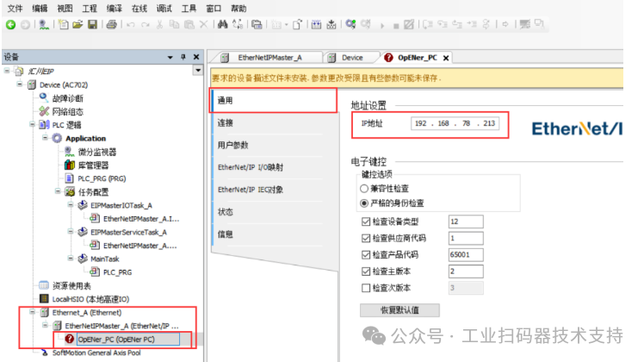Click the Logout gear icon
Screen dimensions: 644x362
coord(366,25)
